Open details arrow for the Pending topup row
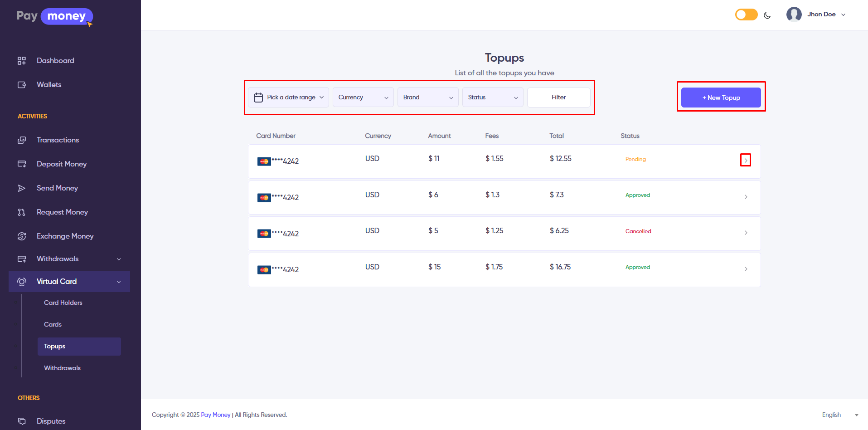 click(x=746, y=160)
